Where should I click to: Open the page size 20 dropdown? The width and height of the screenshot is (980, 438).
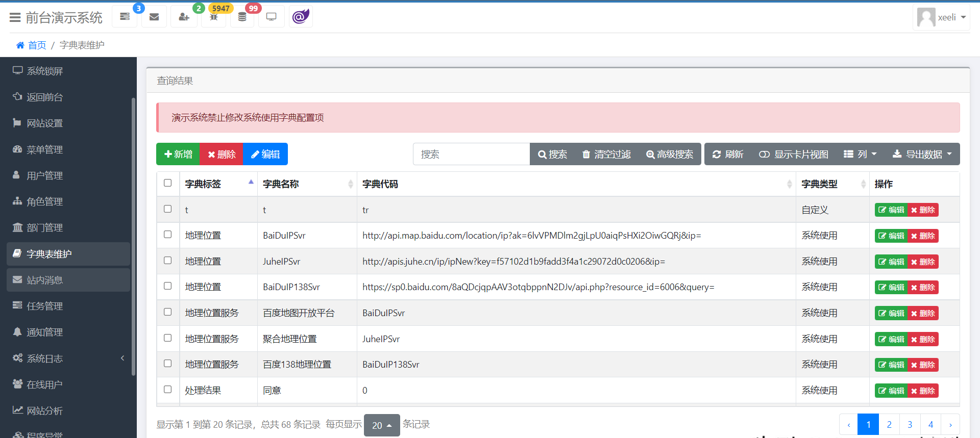point(382,425)
